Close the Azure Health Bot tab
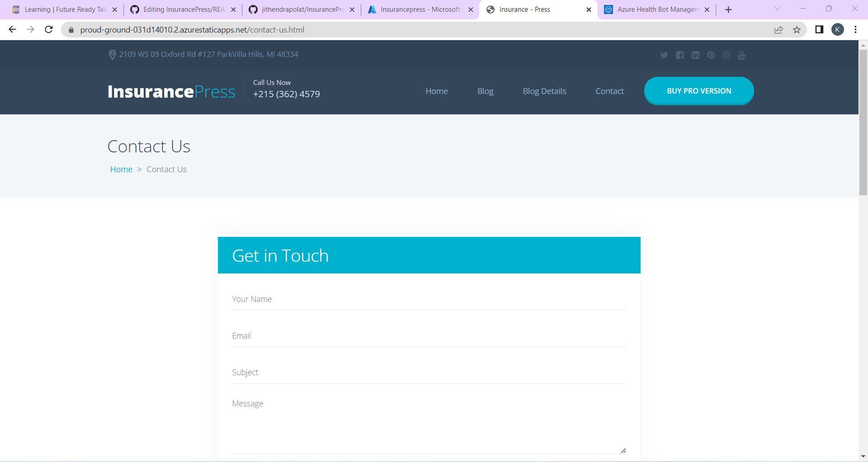The height and width of the screenshot is (462, 868). [x=707, y=9]
